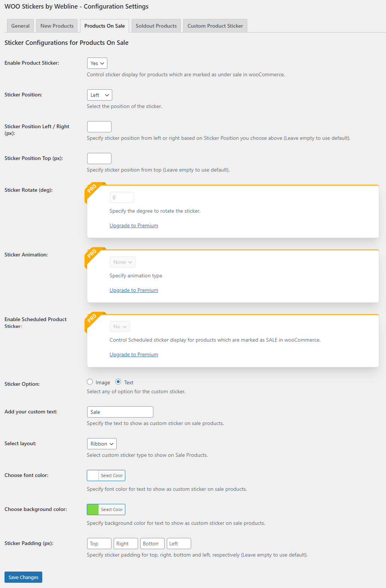The width and height of the screenshot is (386, 588).
Task: Open the Sticker Animation None dropdown
Action: [123, 262]
